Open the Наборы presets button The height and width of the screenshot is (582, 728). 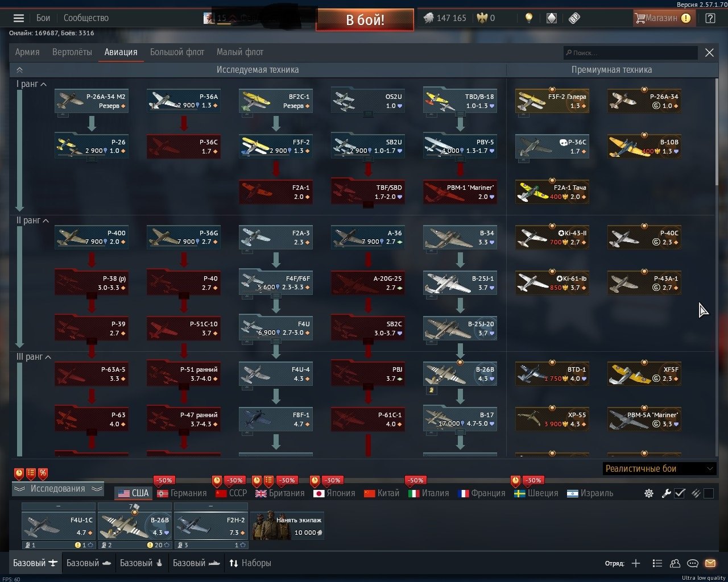tap(250, 563)
